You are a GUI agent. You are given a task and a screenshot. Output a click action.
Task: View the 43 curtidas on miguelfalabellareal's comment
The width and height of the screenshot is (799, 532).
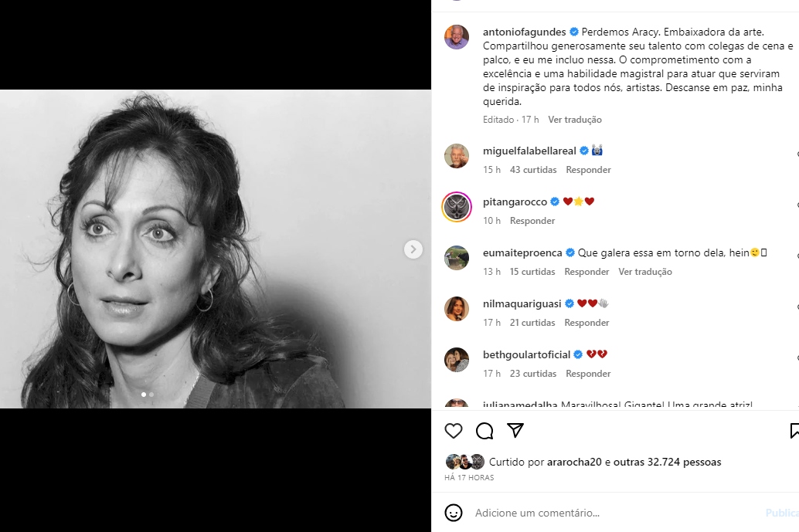tap(533, 169)
